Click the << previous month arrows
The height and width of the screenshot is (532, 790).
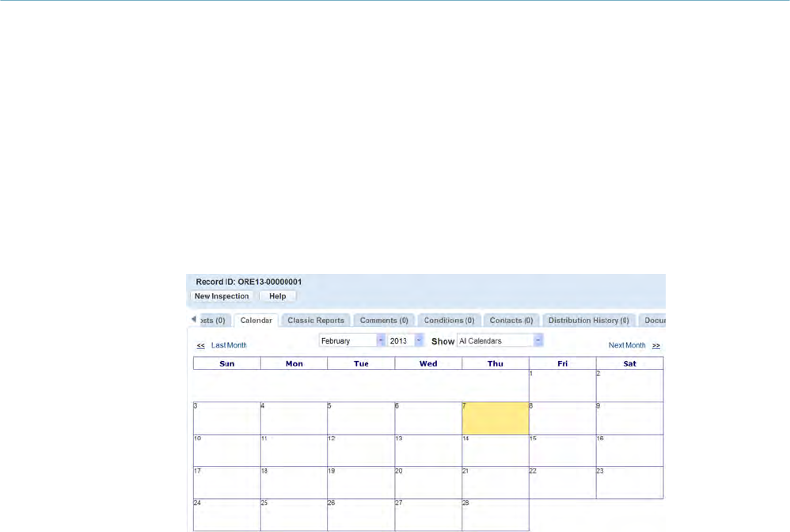point(200,346)
